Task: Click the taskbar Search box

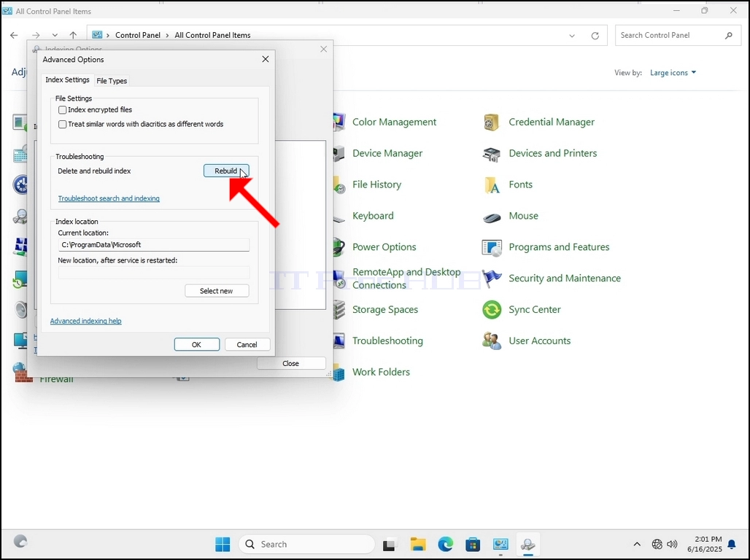Action: click(x=306, y=544)
